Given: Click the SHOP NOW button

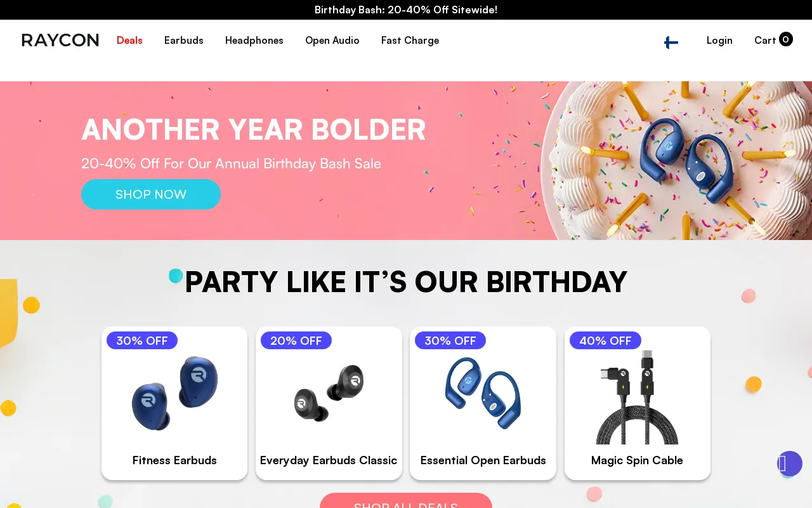Looking at the screenshot, I should 151,194.
